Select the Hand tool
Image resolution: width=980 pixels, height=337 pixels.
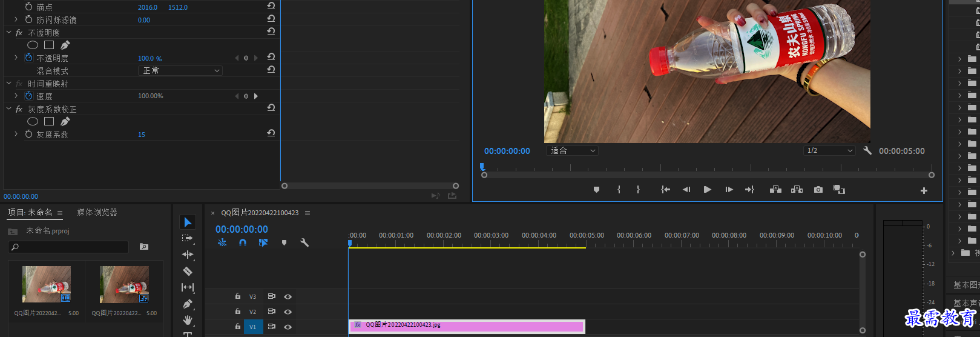(x=188, y=319)
